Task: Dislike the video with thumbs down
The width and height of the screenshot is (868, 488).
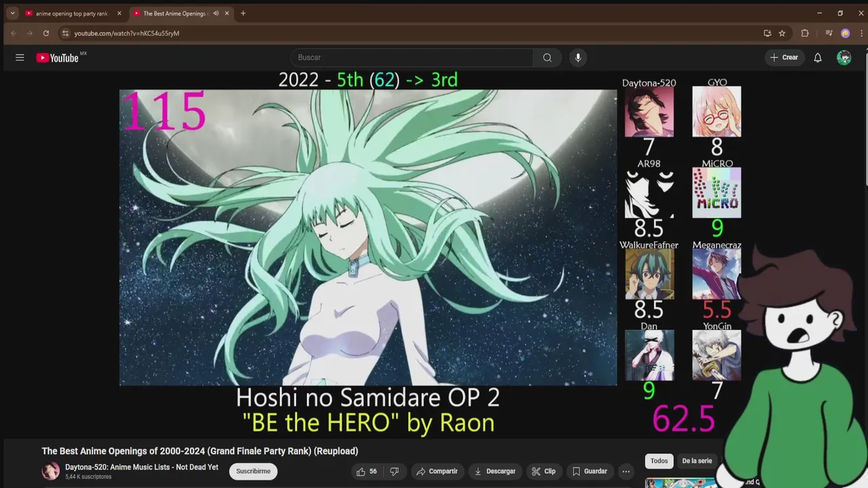Action: coord(394,471)
